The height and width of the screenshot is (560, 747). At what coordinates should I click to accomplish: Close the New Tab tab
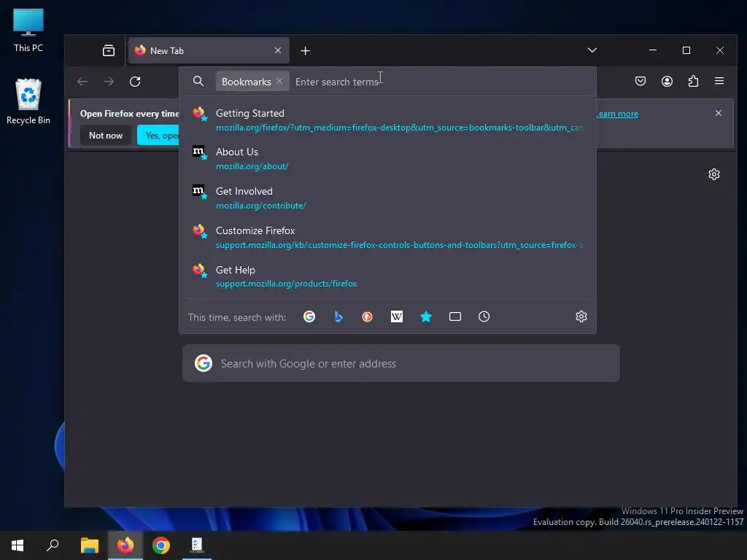click(x=278, y=50)
